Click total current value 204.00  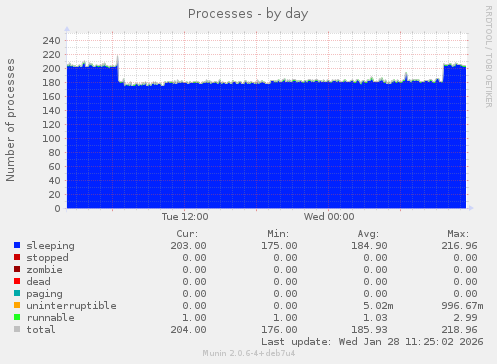pos(188,330)
